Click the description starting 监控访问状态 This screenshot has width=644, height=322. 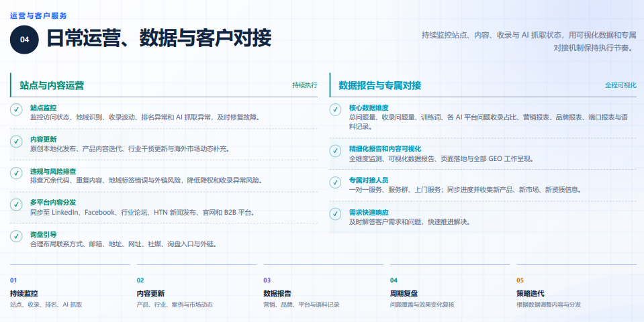tap(145, 117)
